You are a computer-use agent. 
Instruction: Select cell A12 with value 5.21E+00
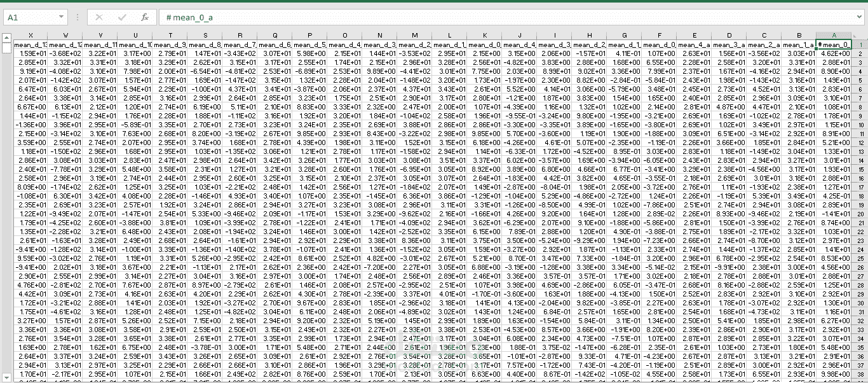tap(834, 143)
